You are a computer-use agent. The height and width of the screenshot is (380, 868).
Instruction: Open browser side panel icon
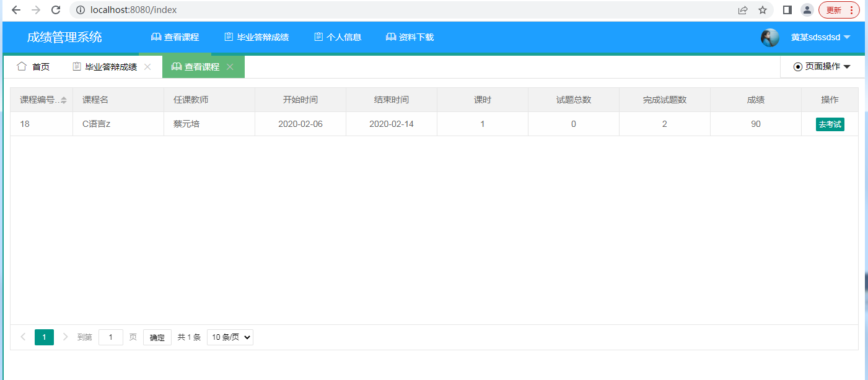tap(787, 10)
